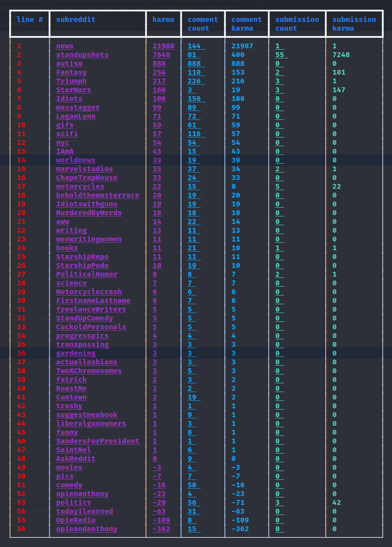
Task: Click the FirstnameLastname subreddit link
Action: [93, 301]
